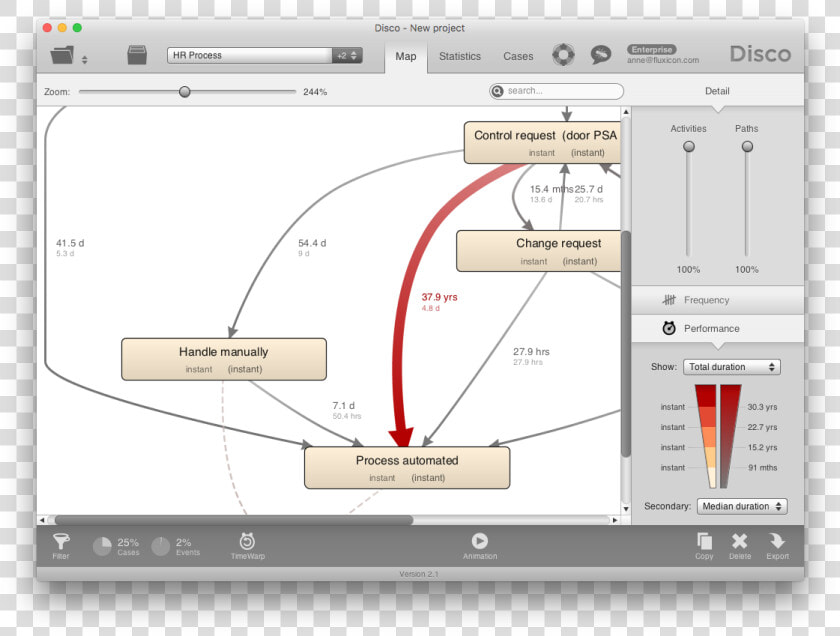Screen dimensions: 840x636
Task: Click the 7.1 d path label
Action: [343, 406]
